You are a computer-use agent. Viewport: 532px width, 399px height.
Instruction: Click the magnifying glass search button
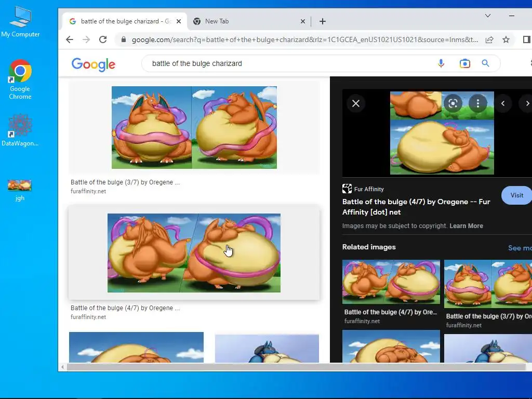click(486, 63)
